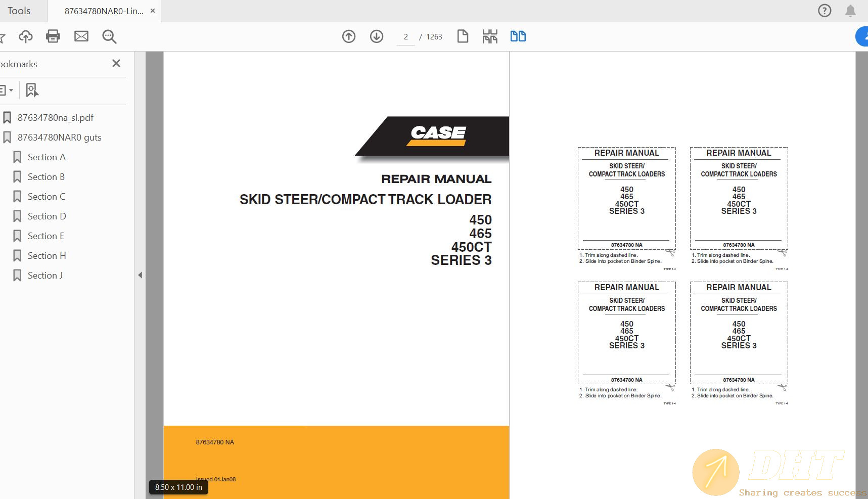The height and width of the screenshot is (499, 868).
Task: Find the current bookmark in Bookmarks panel
Action: pyautogui.click(x=32, y=89)
